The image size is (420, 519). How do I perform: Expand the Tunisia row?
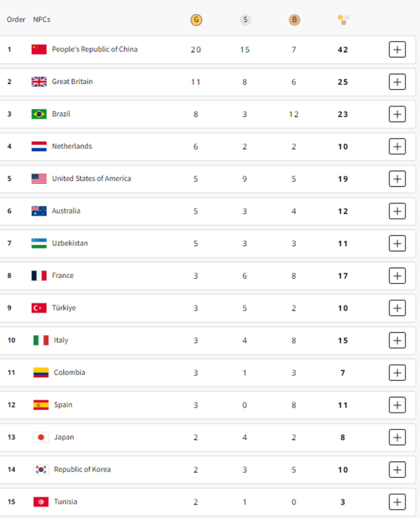[x=397, y=502]
